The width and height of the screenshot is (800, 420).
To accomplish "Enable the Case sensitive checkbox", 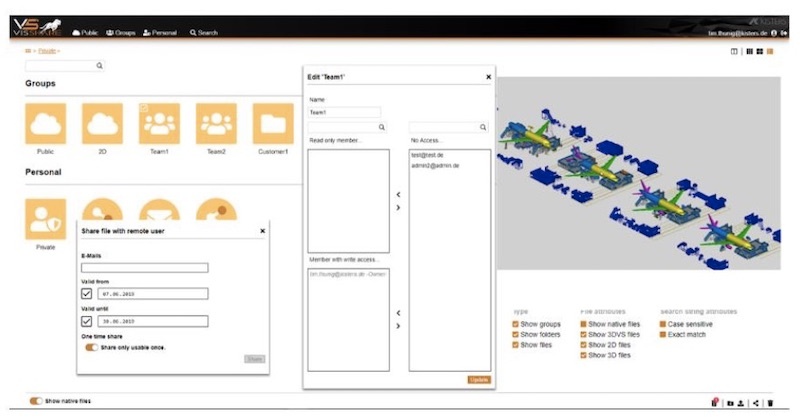I will (663, 324).
